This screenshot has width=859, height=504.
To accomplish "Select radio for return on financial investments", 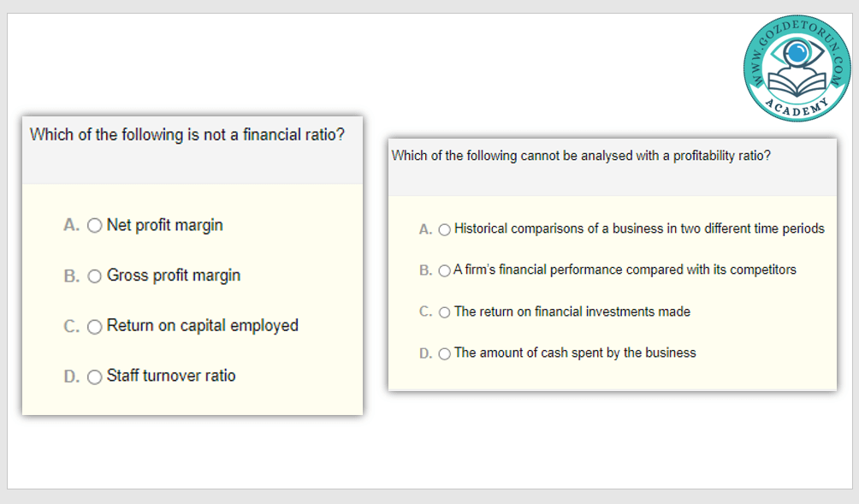I will [444, 312].
